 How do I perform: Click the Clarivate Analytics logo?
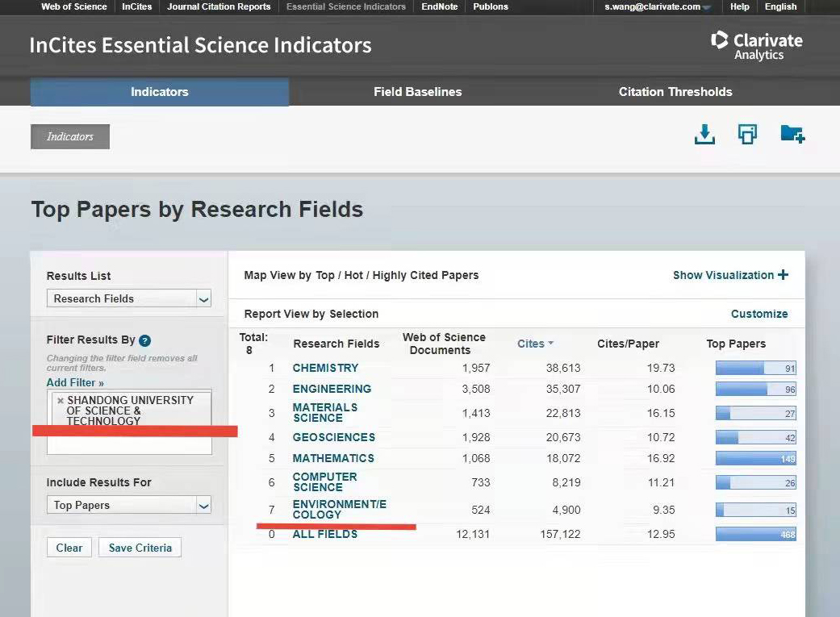(x=756, y=45)
